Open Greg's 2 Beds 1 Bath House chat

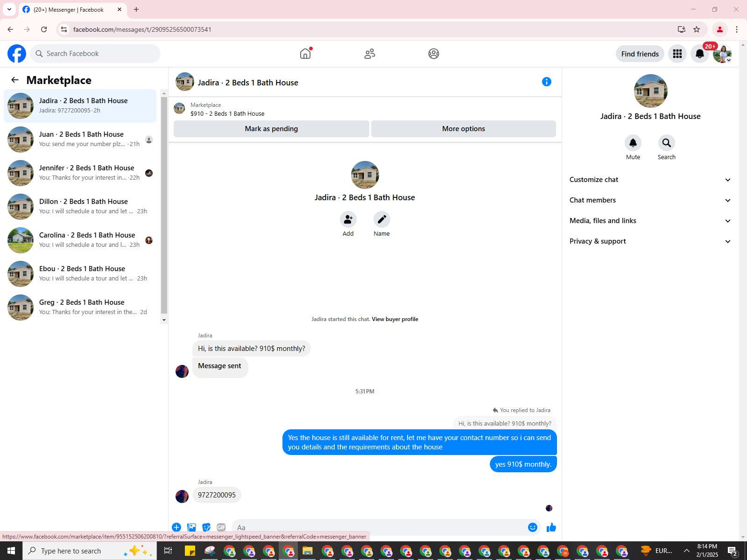pos(80,308)
